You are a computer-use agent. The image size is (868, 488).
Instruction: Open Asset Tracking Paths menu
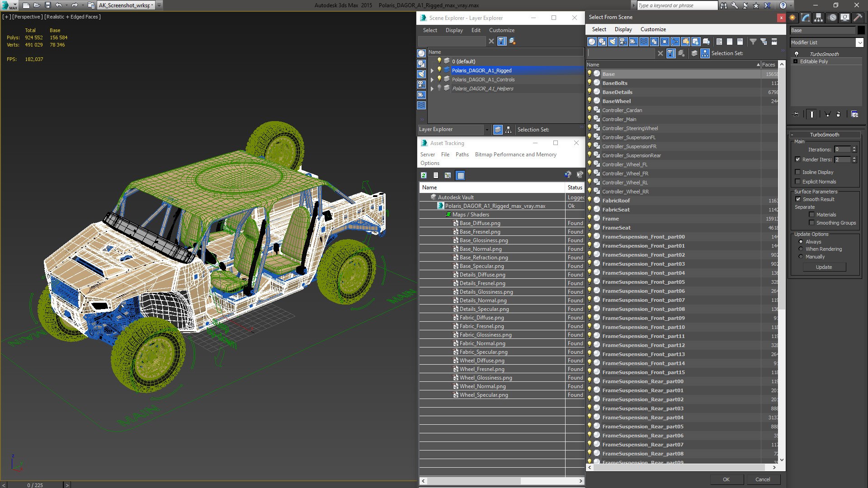[x=462, y=155]
